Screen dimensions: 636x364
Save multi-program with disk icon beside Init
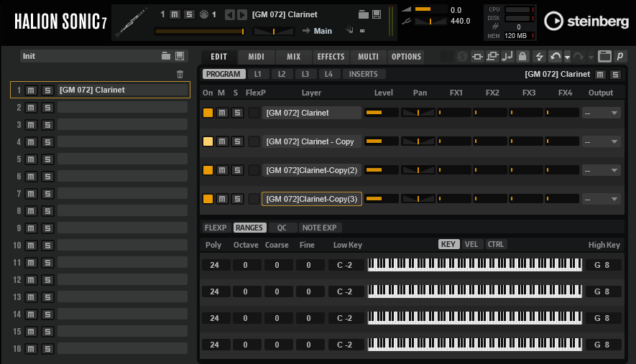coord(180,56)
